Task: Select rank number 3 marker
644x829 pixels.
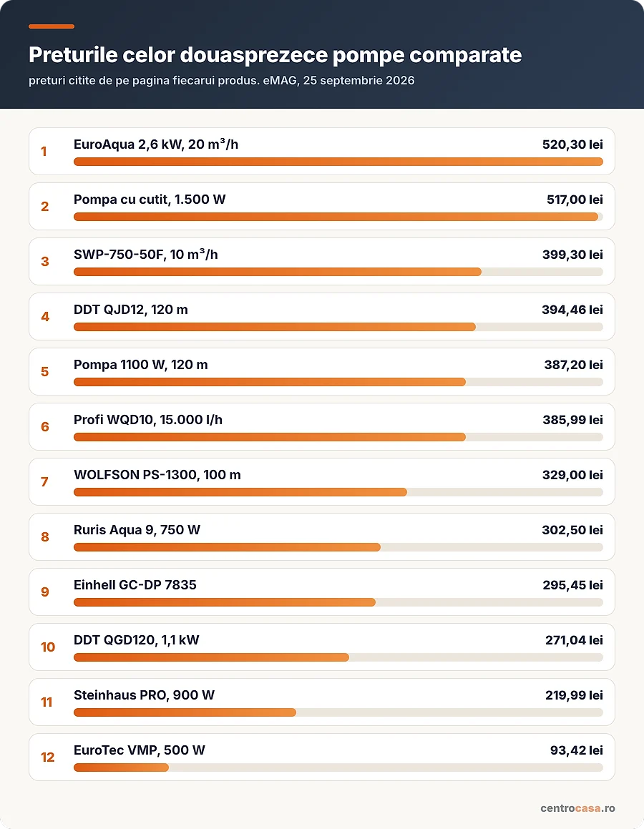Action: pyautogui.click(x=45, y=262)
